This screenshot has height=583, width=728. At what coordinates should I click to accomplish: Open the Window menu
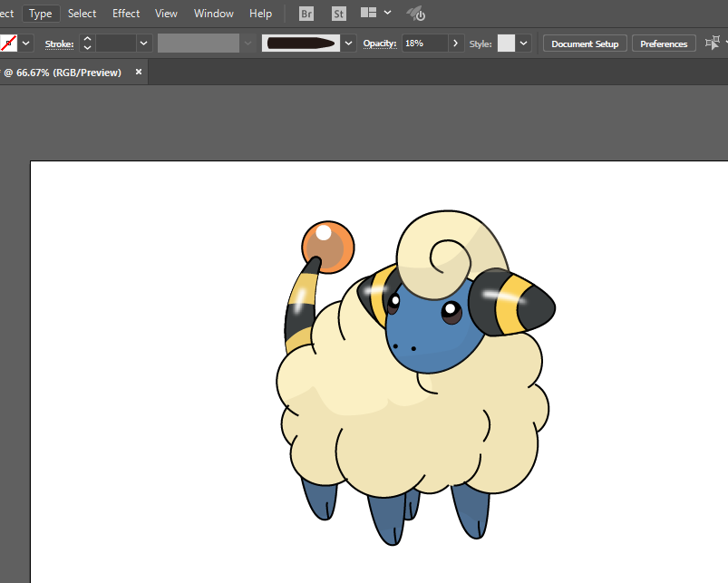[214, 14]
